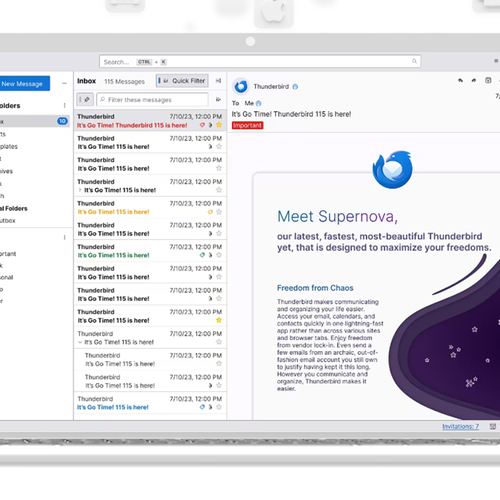Click the Freedom from Chaos heading
The image size is (500, 500).
(315, 288)
